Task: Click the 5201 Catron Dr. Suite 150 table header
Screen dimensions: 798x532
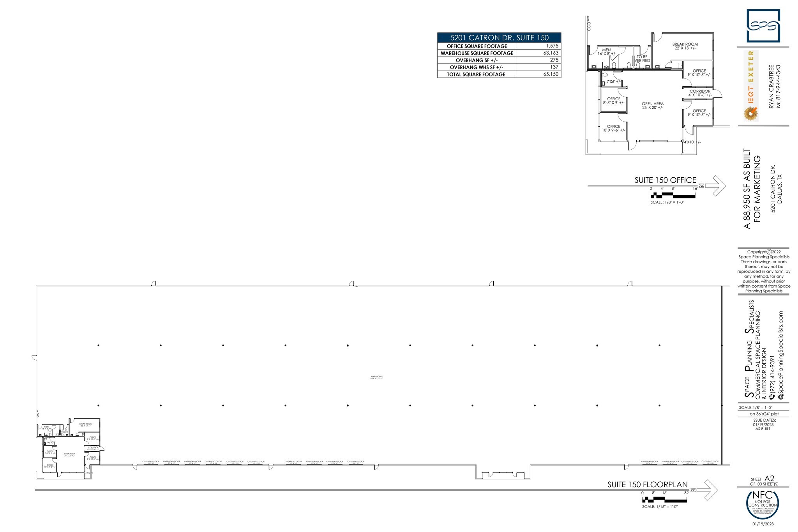Action: click(x=499, y=37)
